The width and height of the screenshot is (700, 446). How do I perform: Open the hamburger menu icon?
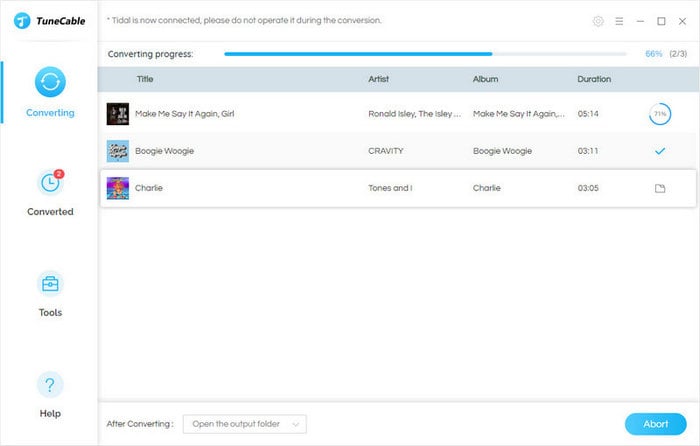pos(619,21)
